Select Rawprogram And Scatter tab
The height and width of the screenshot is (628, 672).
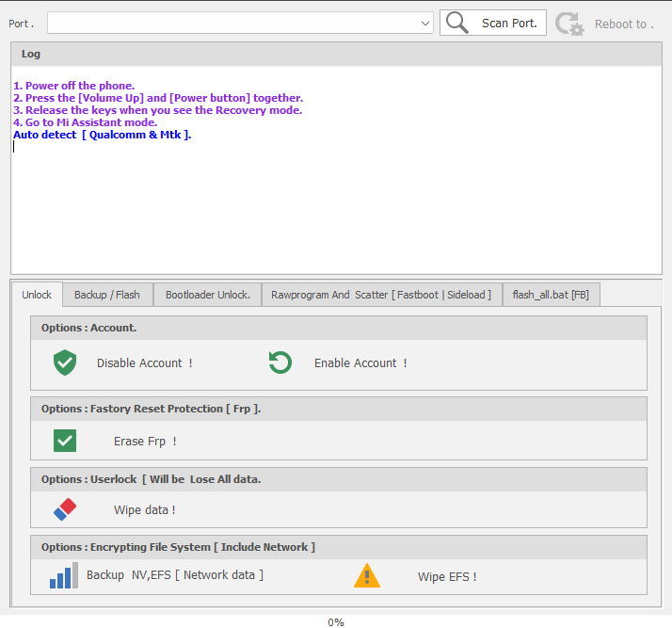381,295
